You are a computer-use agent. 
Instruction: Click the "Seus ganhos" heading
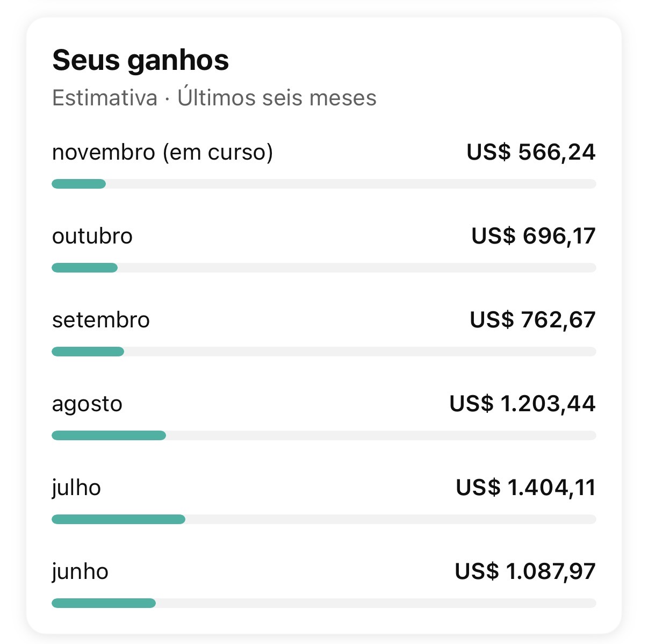[x=140, y=60]
